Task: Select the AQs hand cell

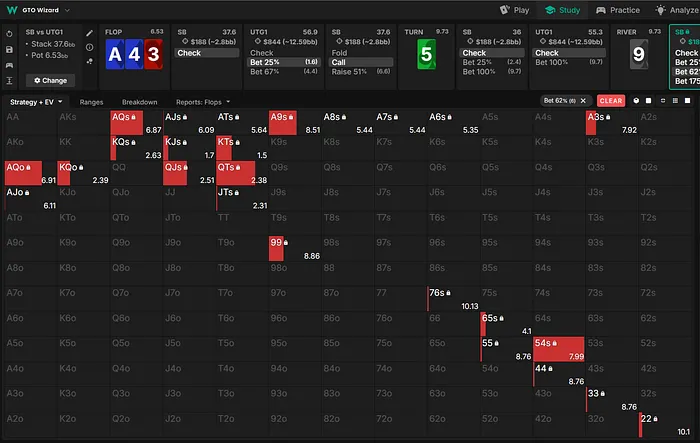Action: [136, 123]
